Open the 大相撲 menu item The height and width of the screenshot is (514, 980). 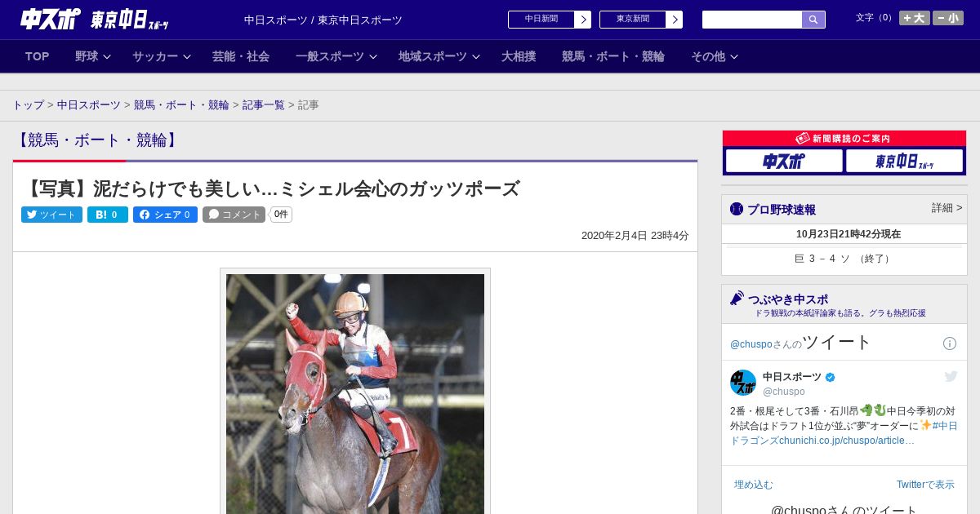[519, 56]
